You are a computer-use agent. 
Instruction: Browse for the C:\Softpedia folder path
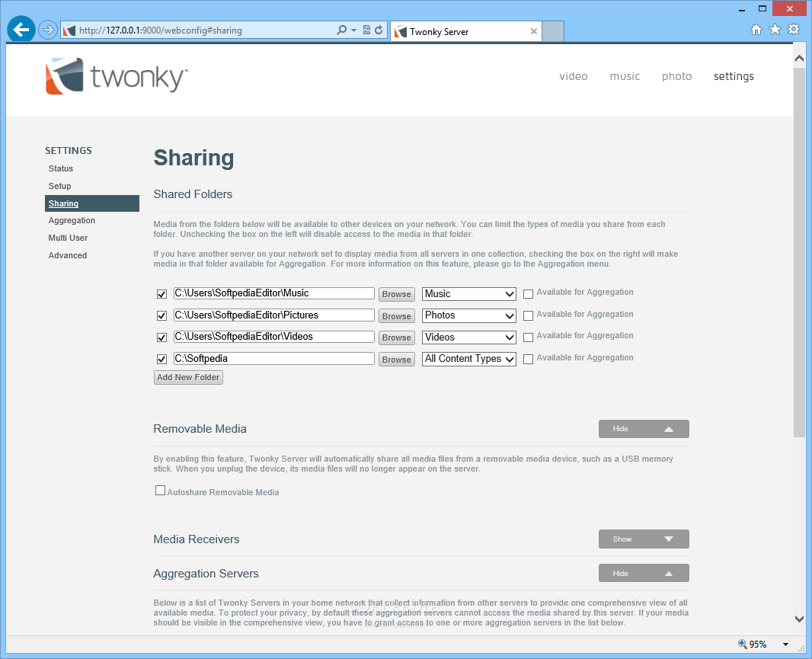click(397, 360)
